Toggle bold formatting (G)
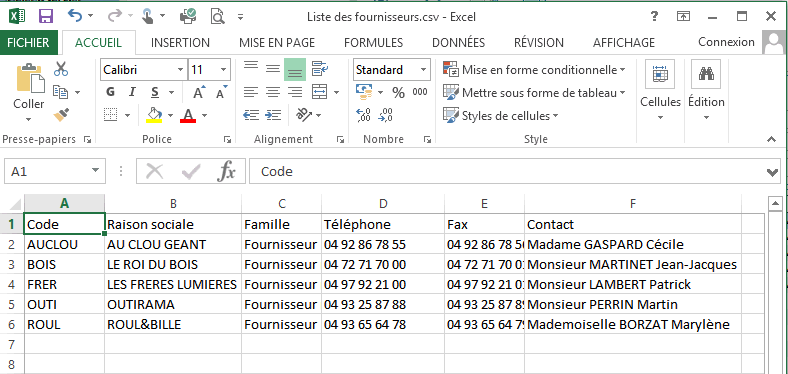Image resolution: width=788 pixels, height=374 pixels. [x=110, y=92]
